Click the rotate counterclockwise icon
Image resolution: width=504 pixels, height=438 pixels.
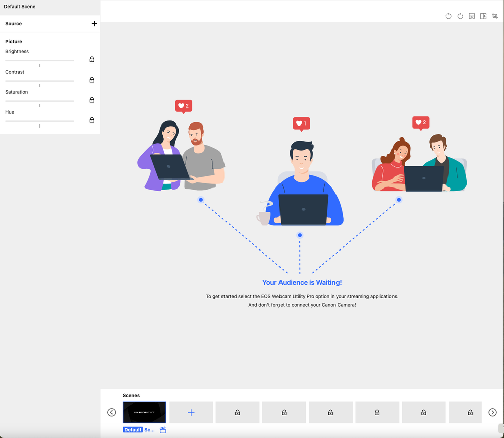click(x=449, y=16)
